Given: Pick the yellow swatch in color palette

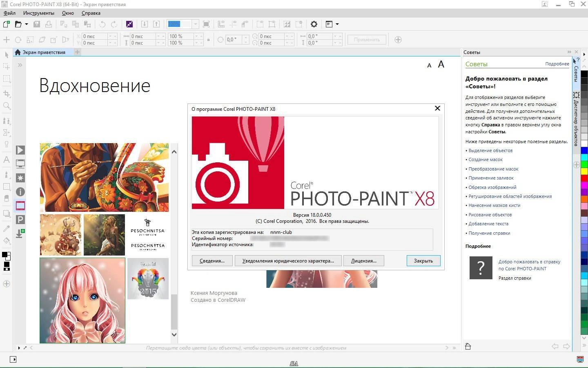Looking at the screenshot, I should coord(584,171).
